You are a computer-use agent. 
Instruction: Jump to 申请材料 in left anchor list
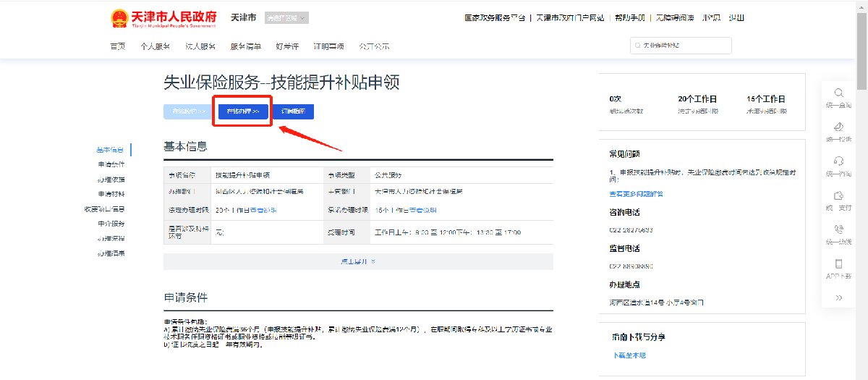point(111,194)
